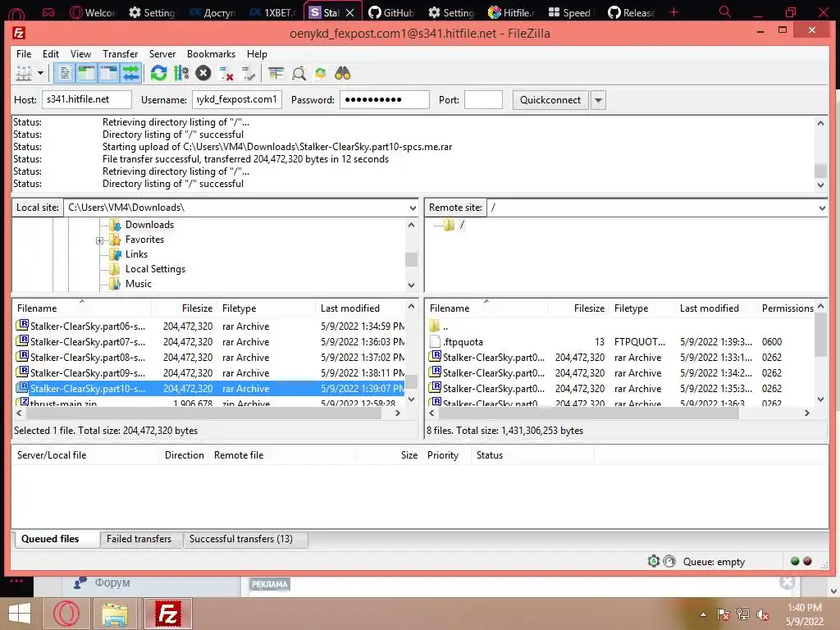This screenshot has width=840, height=630.
Task: Select local Stalker-ClearSky.part08 file
Action: point(209,358)
